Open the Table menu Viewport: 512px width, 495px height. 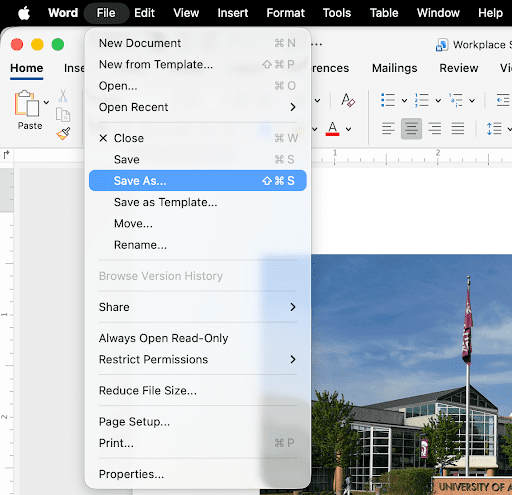(x=384, y=13)
